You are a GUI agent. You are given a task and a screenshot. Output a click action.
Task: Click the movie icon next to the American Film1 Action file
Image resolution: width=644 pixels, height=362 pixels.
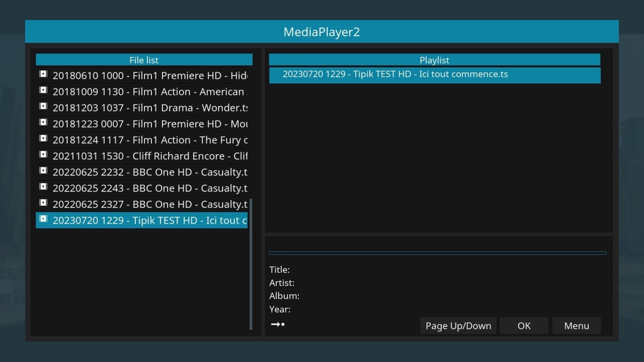tap(43, 89)
